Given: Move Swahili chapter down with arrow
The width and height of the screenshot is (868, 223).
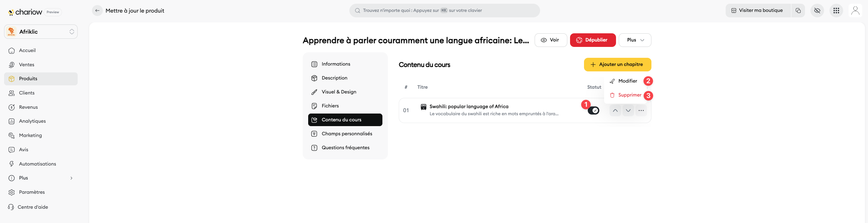Looking at the screenshot, I should 628,110.
